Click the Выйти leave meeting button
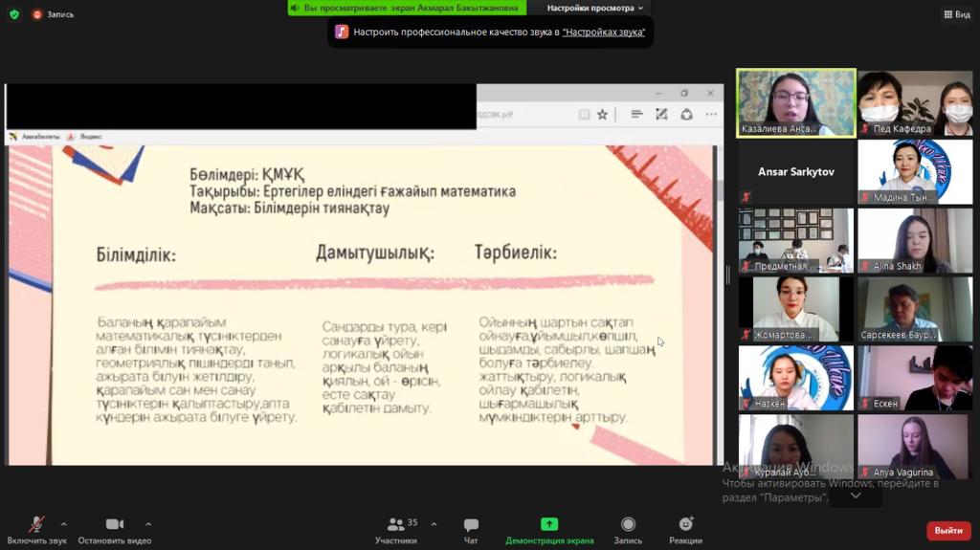This screenshot has width=980, height=550. 947,530
